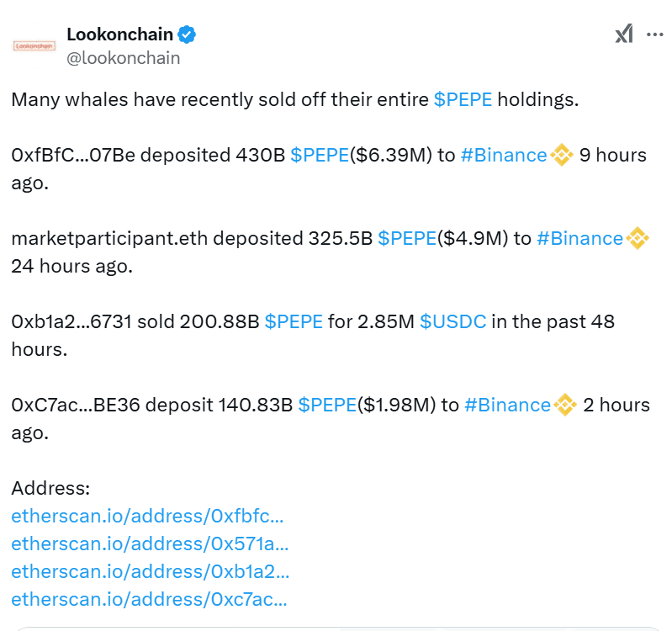
Task: Open the etherscan.io/address/0xfbfc... link
Action: coord(147,516)
